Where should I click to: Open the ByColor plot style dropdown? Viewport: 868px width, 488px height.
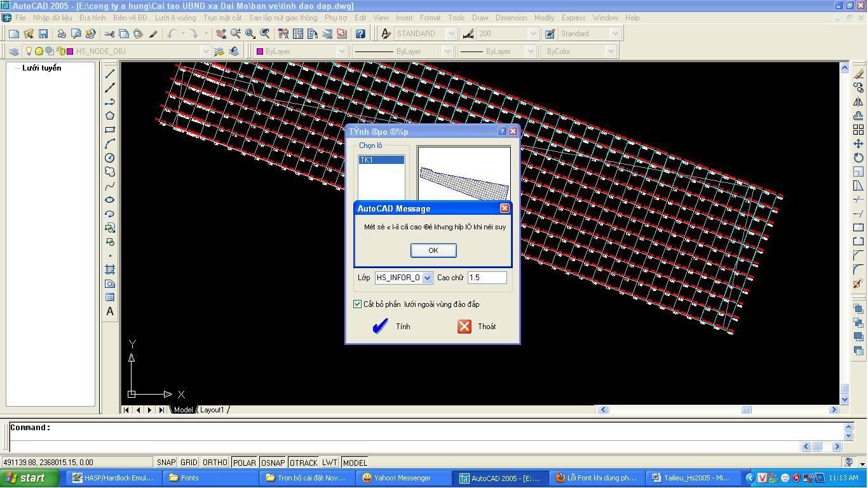coord(611,51)
